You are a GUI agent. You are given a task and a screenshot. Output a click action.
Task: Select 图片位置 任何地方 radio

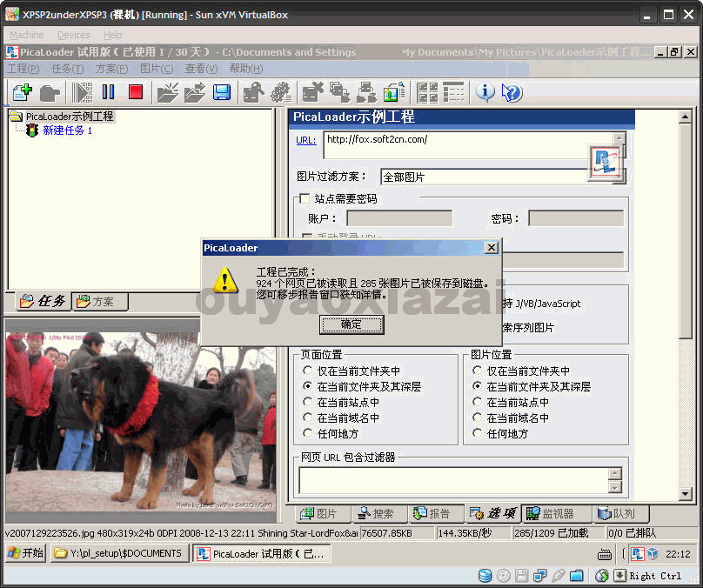(478, 433)
